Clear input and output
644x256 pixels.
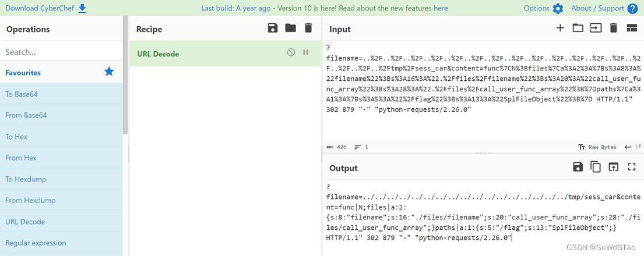tap(614, 28)
